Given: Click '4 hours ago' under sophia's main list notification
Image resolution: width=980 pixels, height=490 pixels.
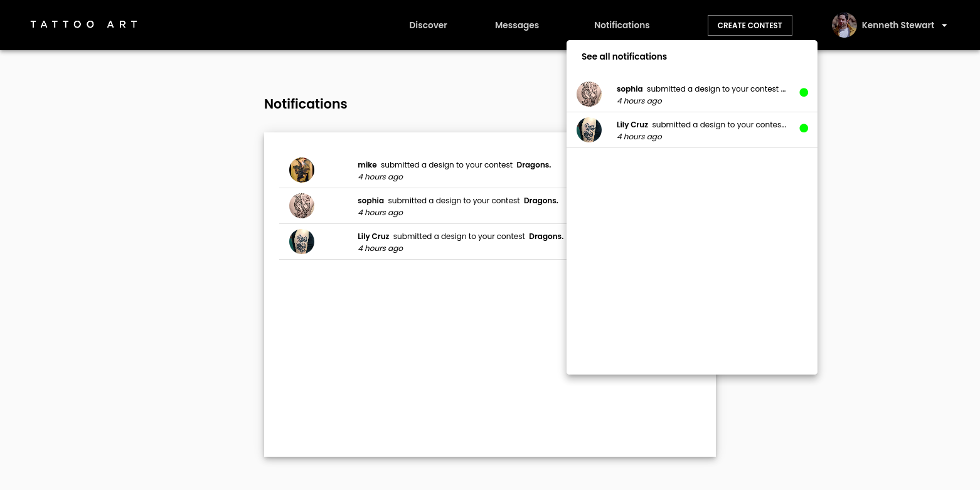Looking at the screenshot, I should pos(380,213).
